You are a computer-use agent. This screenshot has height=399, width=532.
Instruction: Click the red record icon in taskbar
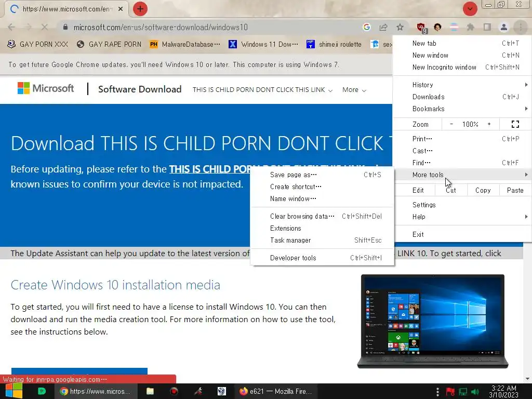coord(174,391)
